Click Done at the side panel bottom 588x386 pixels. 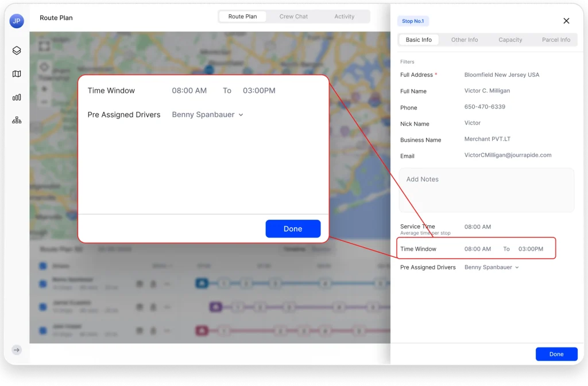pos(556,354)
